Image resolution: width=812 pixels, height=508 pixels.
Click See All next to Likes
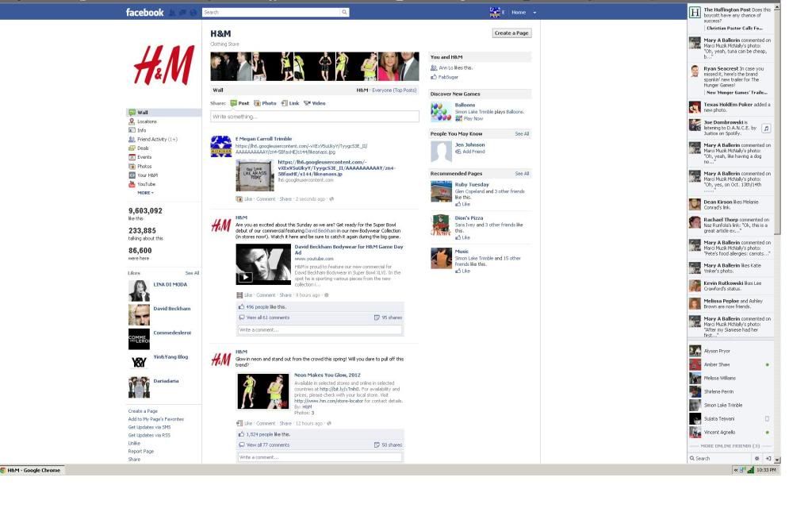pyautogui.click(x=192, y=273)
